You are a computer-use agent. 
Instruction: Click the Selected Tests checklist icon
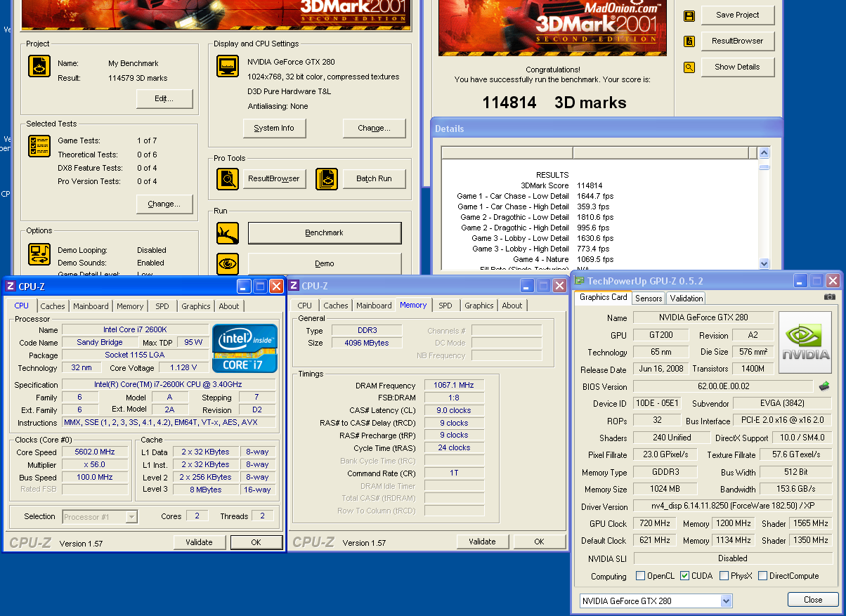pos(39,146)
